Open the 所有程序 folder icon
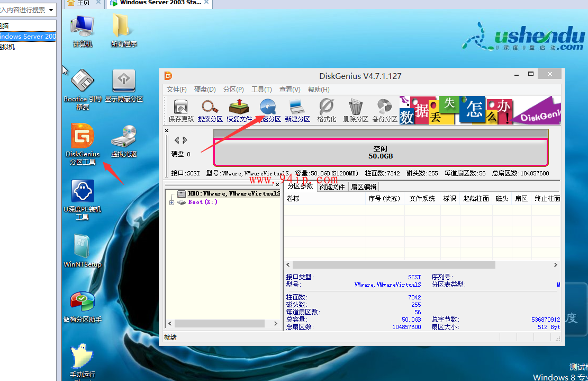This screenshot has width=588, height=381. pos(124,31)
